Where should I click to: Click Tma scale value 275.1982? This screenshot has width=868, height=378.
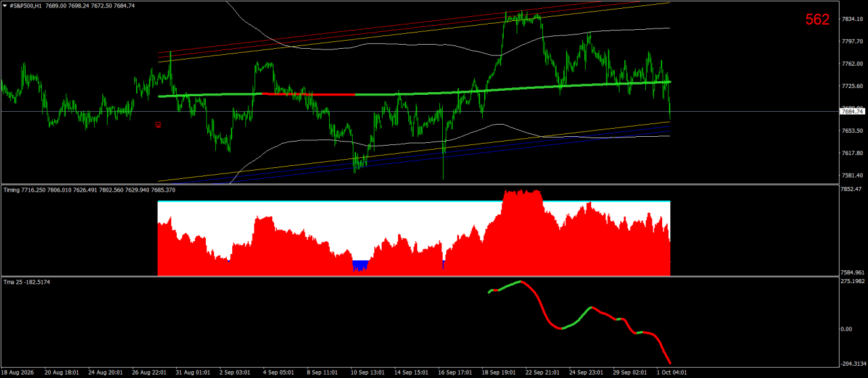pos(854,280)
